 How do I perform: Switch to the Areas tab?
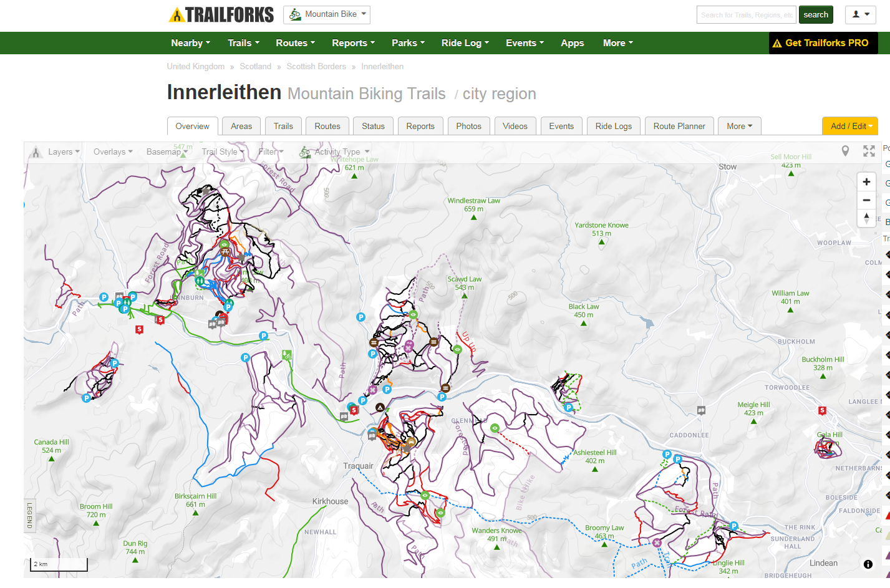click(x=241, y=126)
